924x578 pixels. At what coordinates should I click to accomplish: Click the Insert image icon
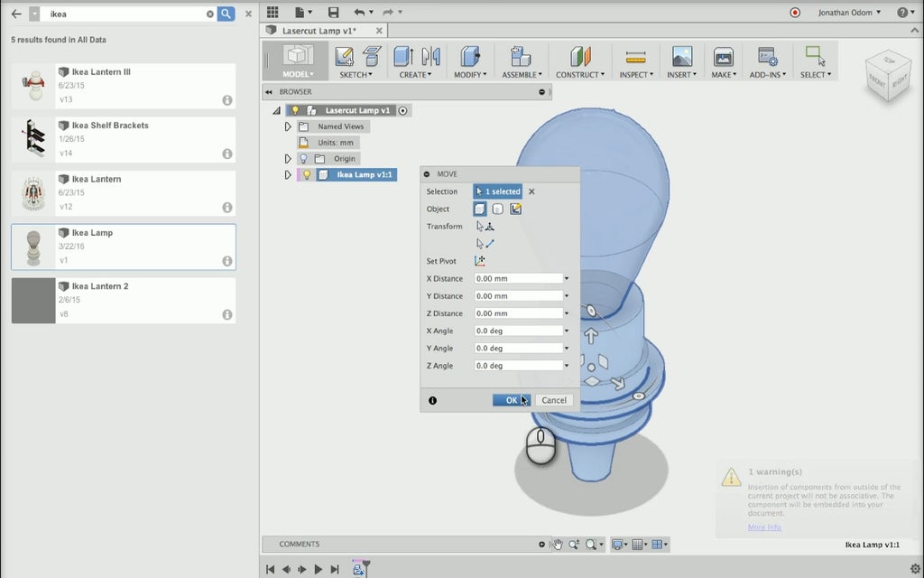click(682, 57)
